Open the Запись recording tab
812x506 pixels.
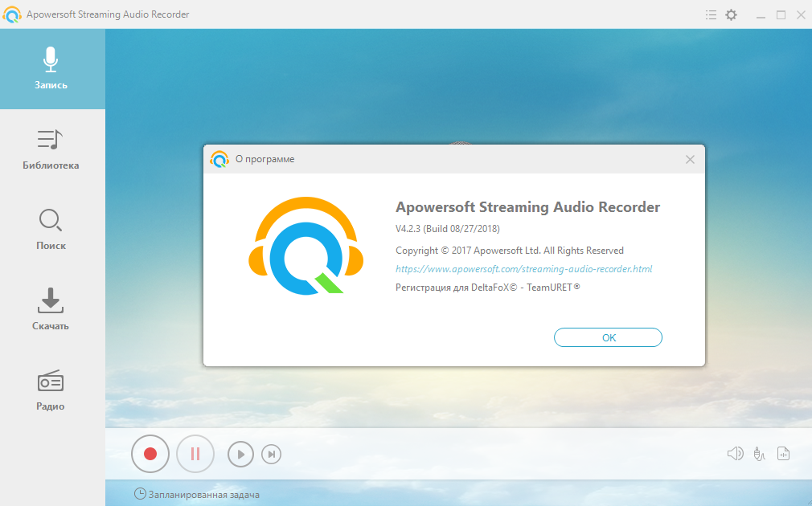click(x=52, y=69)
